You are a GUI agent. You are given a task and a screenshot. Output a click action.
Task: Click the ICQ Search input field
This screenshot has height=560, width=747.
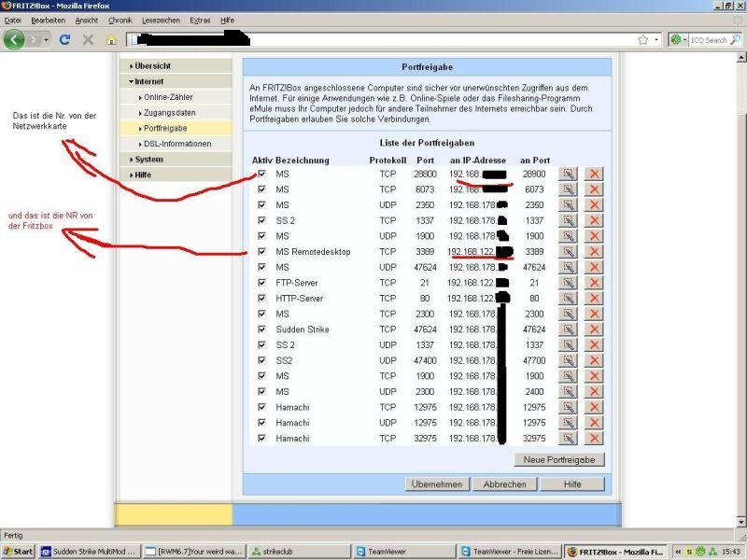click(x=709, y=40)
